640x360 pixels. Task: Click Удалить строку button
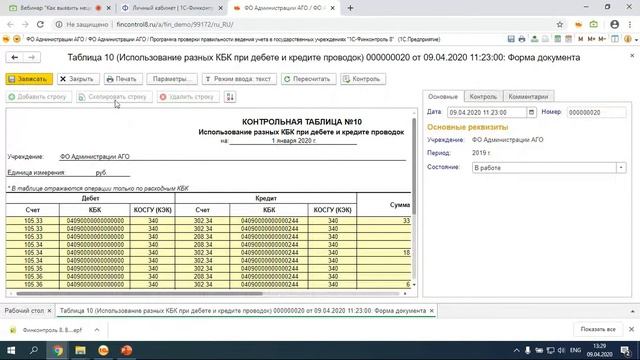point(188,97)
